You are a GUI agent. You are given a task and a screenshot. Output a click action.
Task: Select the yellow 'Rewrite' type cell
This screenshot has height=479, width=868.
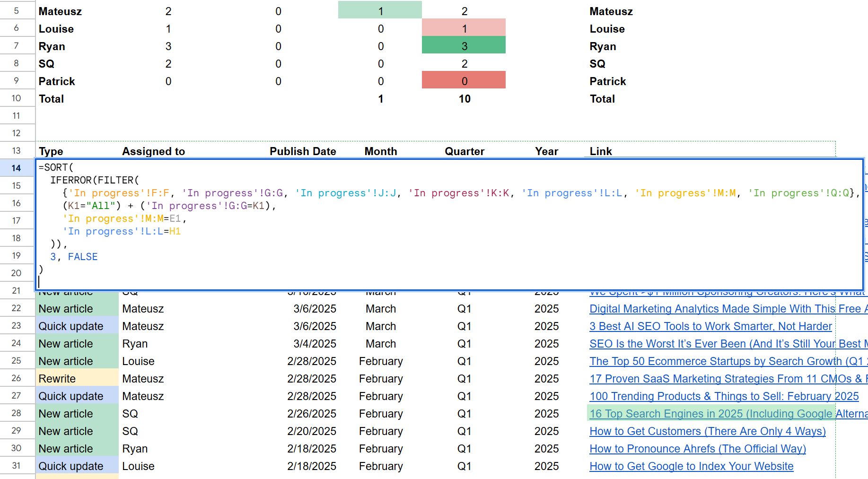(x=77, y=379)
